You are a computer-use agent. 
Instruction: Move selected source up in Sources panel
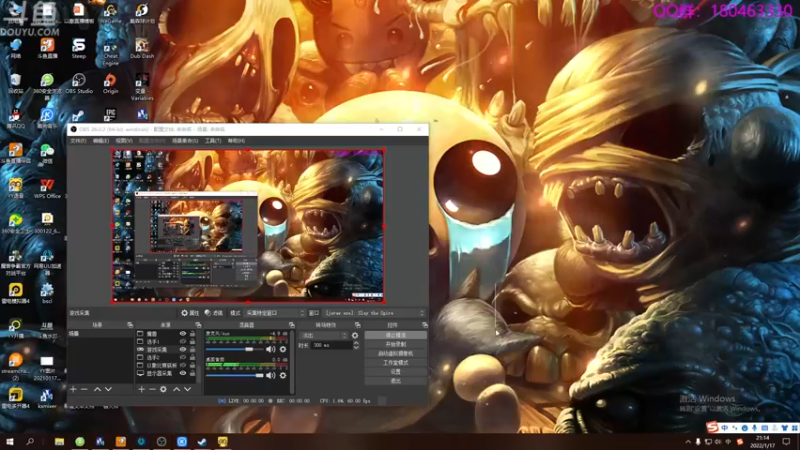(177, 389)
